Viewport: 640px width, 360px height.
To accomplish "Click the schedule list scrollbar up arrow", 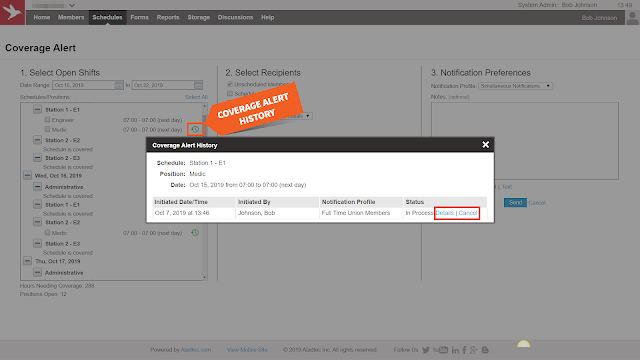I will coord(204,106).
